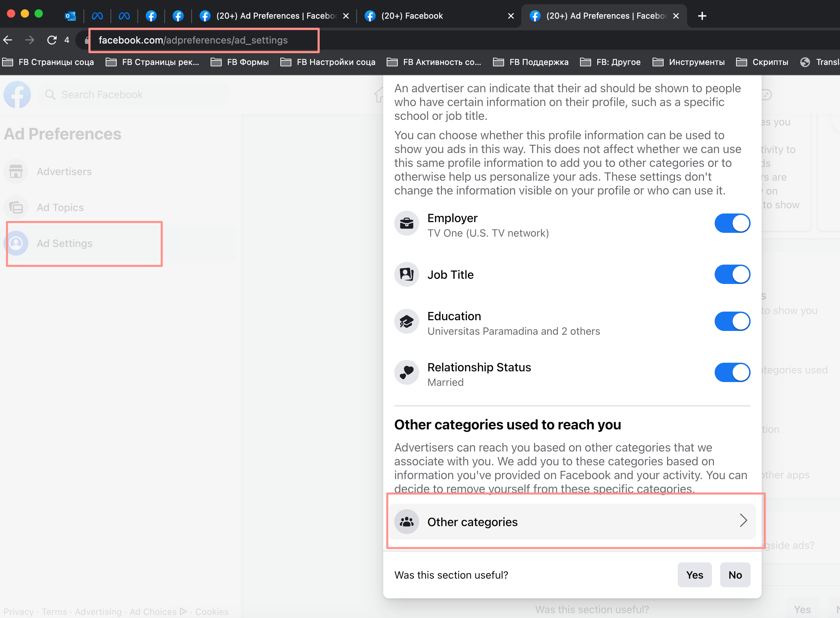
Task: Select Ad Settings in sidebar
Action: tap(119, 243)
